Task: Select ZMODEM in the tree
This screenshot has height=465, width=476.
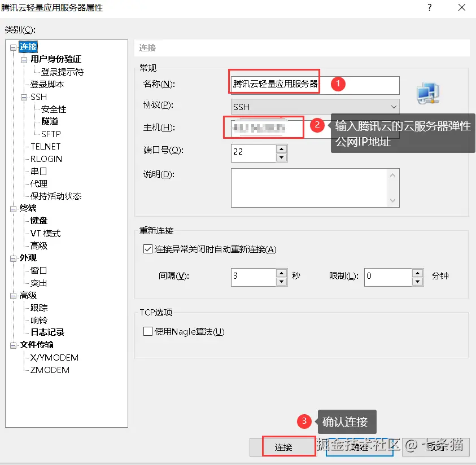Action: coord(50,370)
